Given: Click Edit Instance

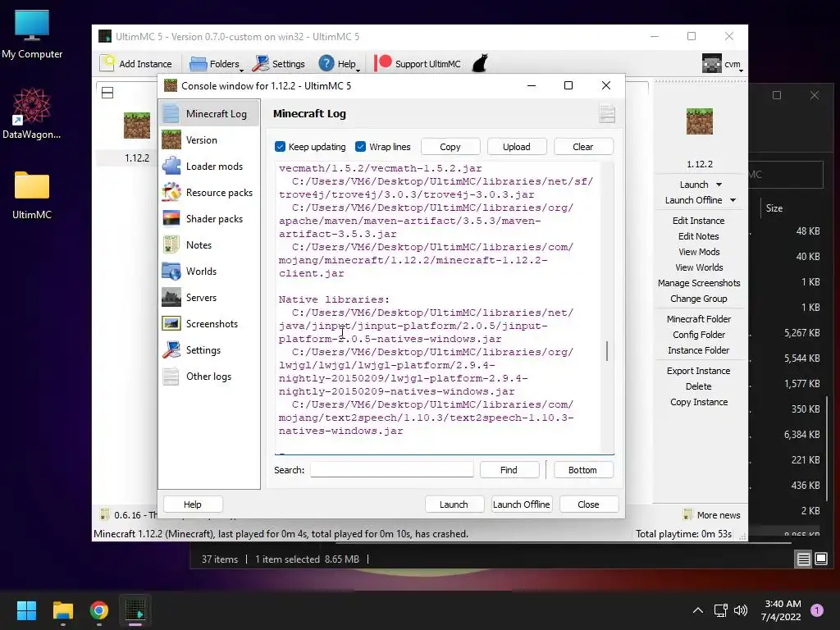Looking at the screenshot, I should [698, 221].
